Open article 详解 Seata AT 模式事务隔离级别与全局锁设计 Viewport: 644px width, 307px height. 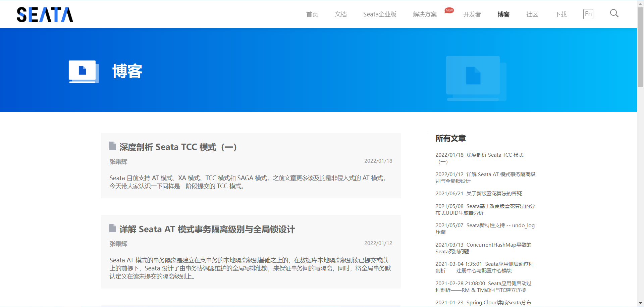[x=207, y=229]
